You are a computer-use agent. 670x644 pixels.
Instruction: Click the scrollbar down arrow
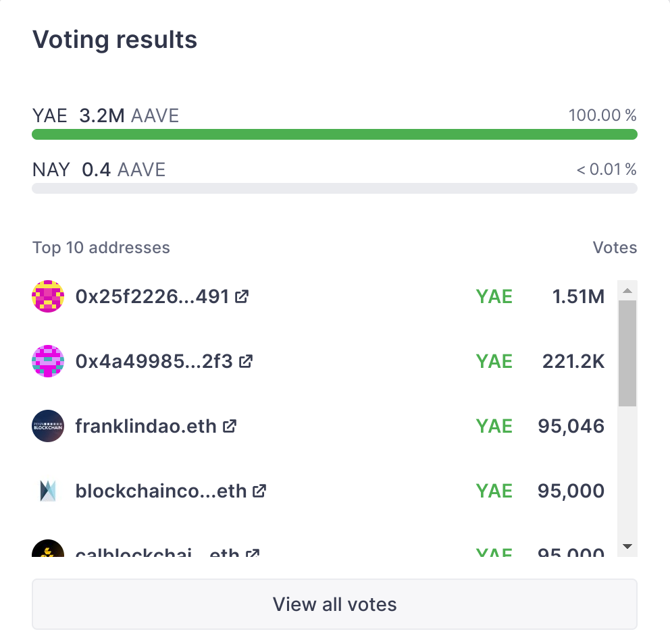point(627,547)
